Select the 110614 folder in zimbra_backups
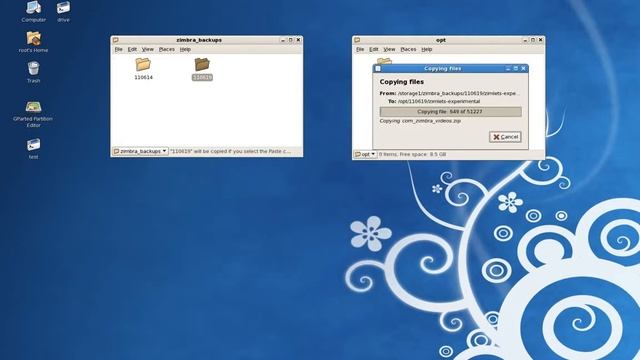The image size is (640, 360). point(143,68)
